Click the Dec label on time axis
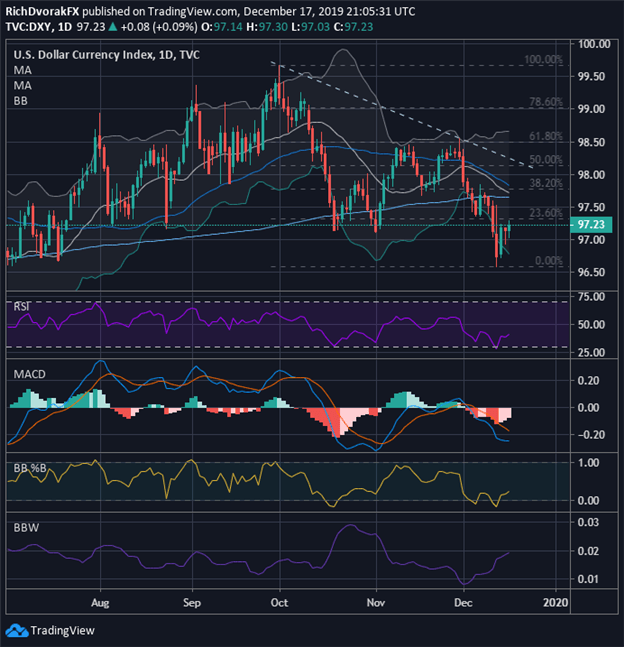 click(463, 603)
